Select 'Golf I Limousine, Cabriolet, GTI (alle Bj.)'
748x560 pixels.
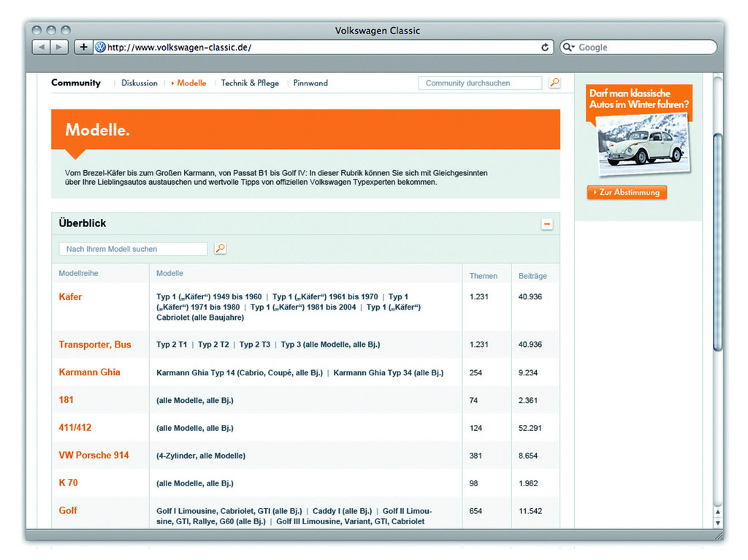tap(229, 511)
